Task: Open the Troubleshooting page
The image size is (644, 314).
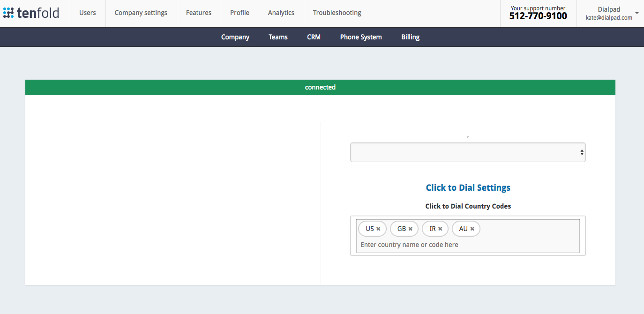Action: coord(337,13)
